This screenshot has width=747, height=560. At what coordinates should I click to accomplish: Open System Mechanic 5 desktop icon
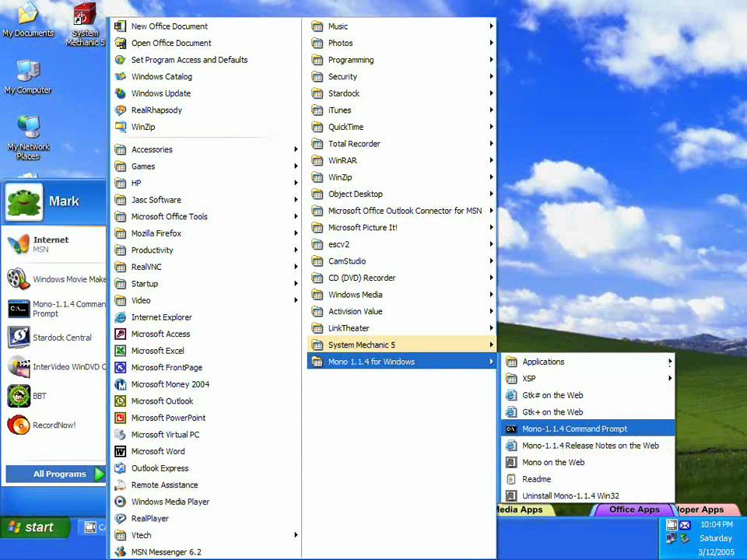click(x=85, y=24)
